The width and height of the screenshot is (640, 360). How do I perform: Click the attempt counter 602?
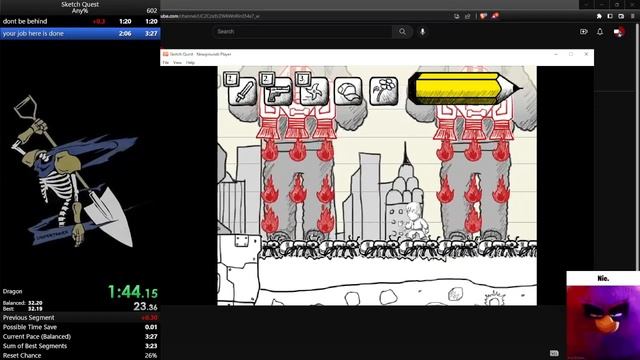pos(152,11)
